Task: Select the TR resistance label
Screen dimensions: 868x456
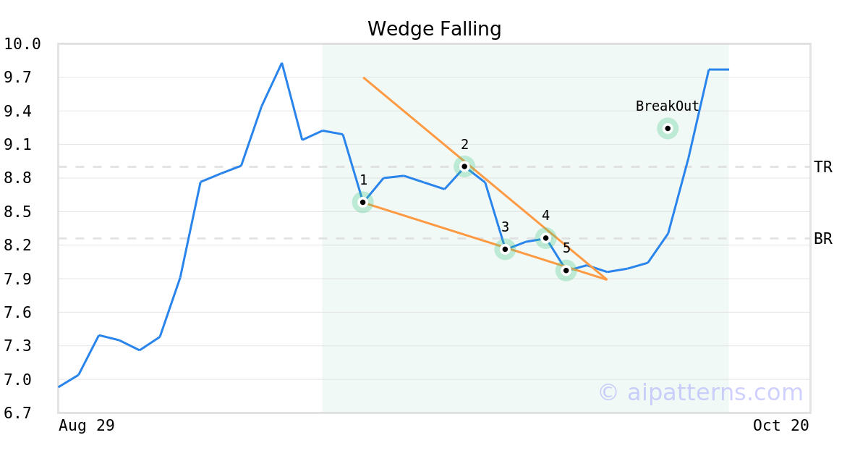Action: (x=822, y=167)
